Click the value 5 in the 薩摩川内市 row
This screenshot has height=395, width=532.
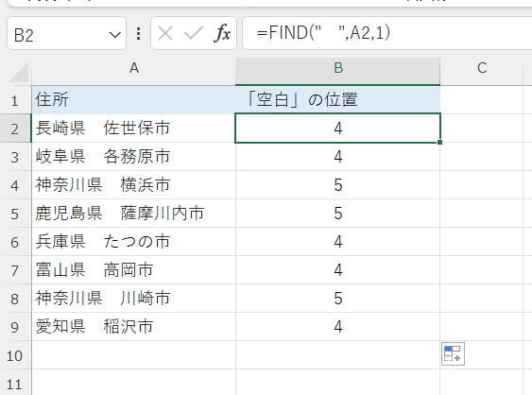[x=338, y=214]
